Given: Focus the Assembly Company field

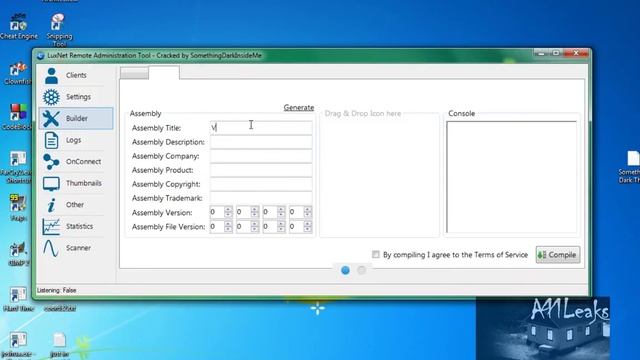Looking at the screenshot, I should point(261,156).
